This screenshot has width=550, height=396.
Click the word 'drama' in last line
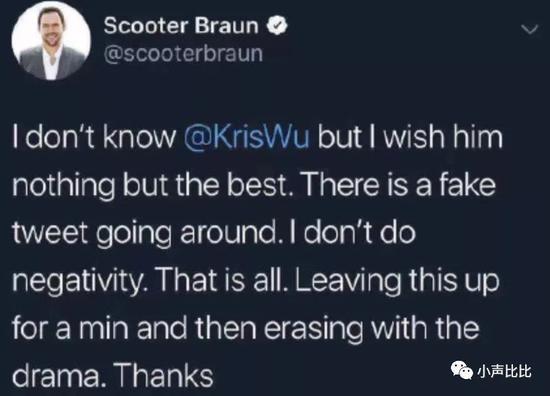[58, 377]
